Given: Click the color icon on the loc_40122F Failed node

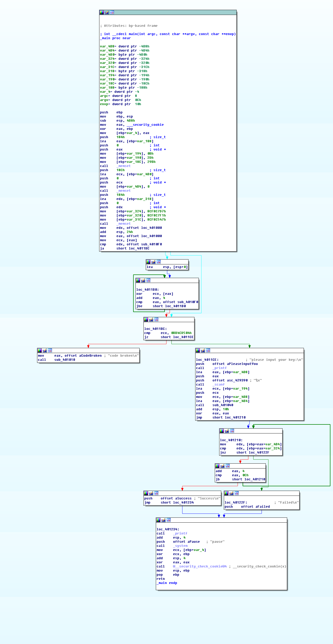Looking at the screenshot, I should [226, 493].
